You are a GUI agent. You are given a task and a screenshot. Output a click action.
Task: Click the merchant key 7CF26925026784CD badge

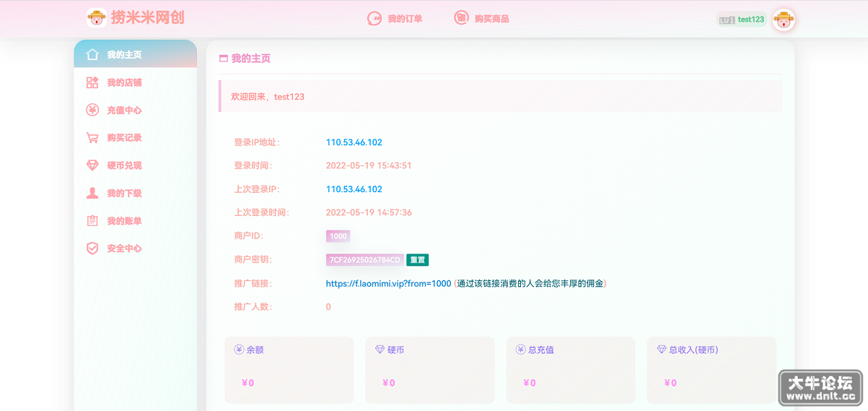click(x=365, y=260)
